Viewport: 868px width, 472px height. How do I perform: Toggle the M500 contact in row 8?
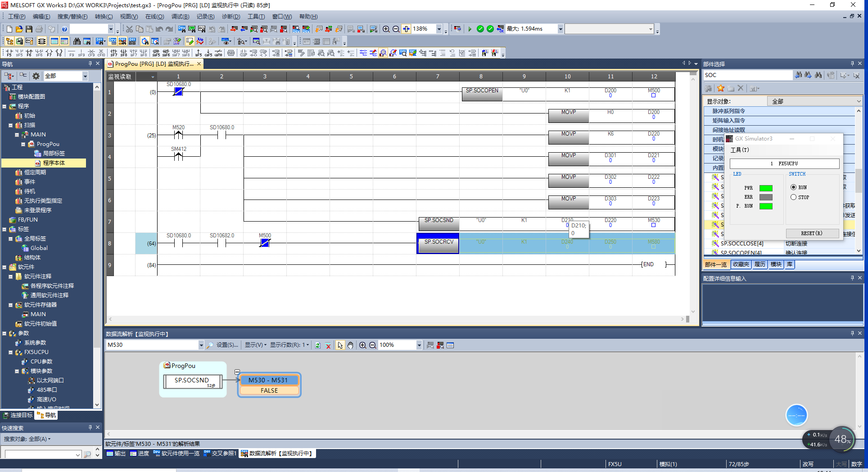(x=265, y=243)
